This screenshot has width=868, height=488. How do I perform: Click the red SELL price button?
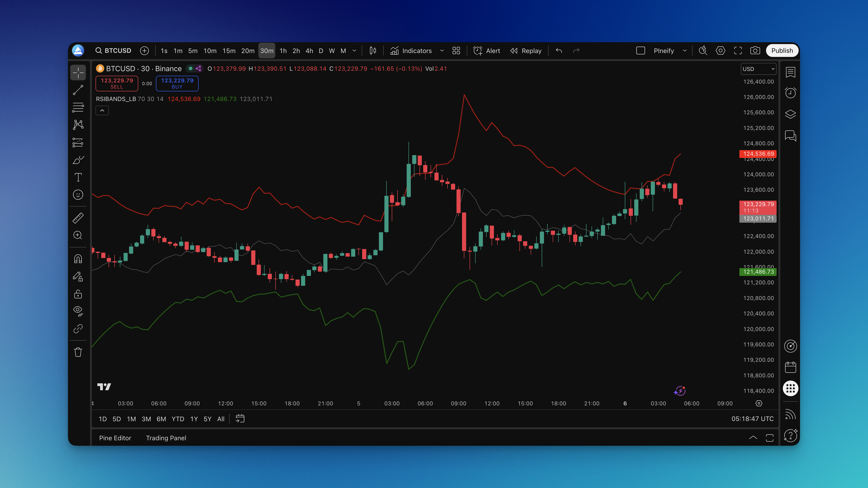click(x=117, y=83)
